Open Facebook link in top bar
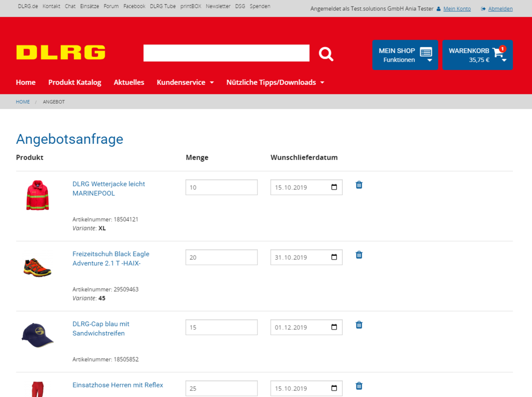Viewport: 532px width, 397px height. coord(134,6)
